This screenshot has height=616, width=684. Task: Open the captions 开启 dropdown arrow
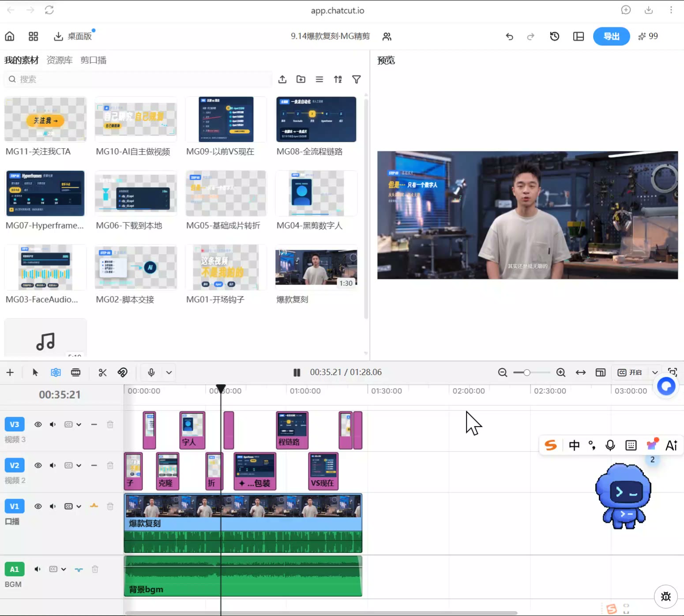click(655, 372)
